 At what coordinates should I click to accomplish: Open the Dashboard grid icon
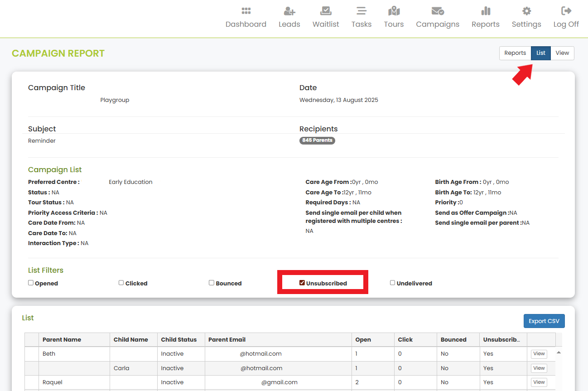246,11
